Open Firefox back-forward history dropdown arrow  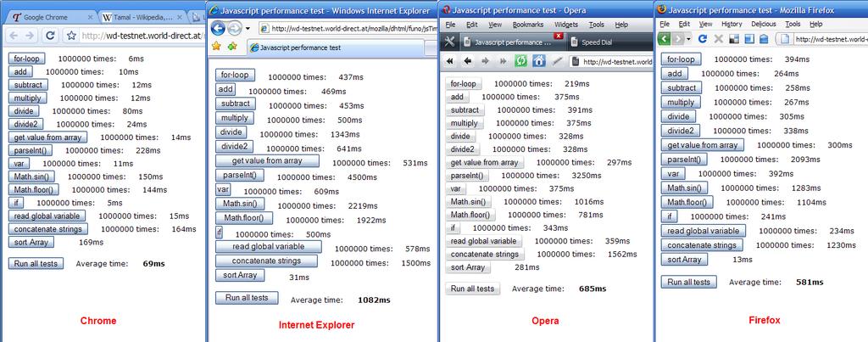[692, 39]
